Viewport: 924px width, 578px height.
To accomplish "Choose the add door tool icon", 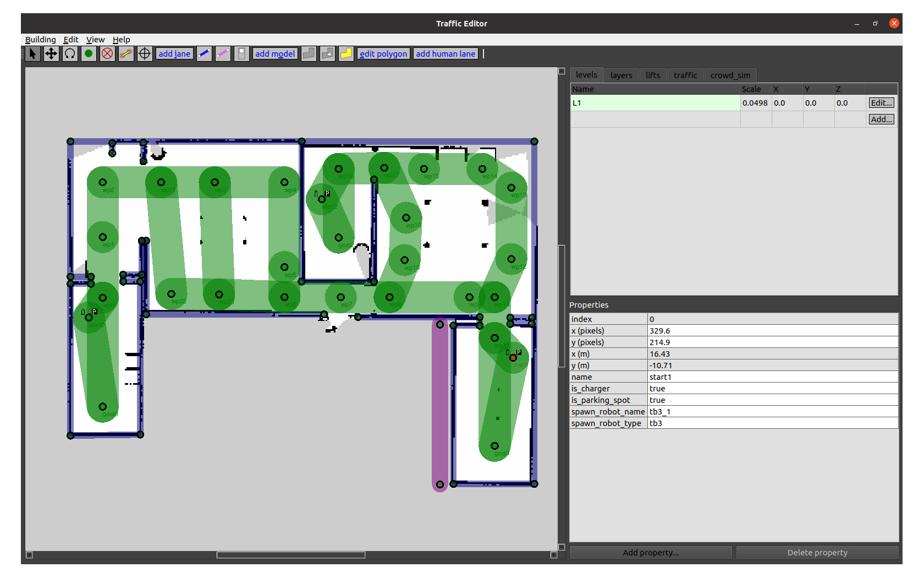I will (x=241, y=53).
